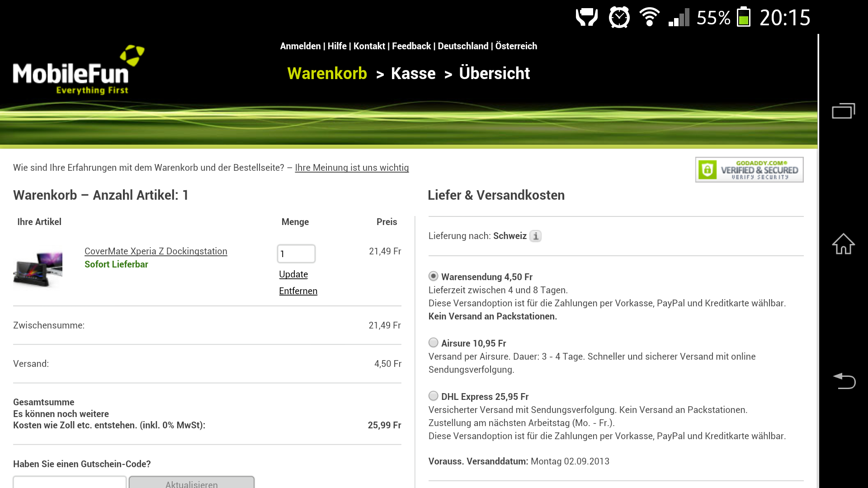This screenshot has height=488, width=868.
Task: Tap the MobileFun logo
Action: [79, 70]
